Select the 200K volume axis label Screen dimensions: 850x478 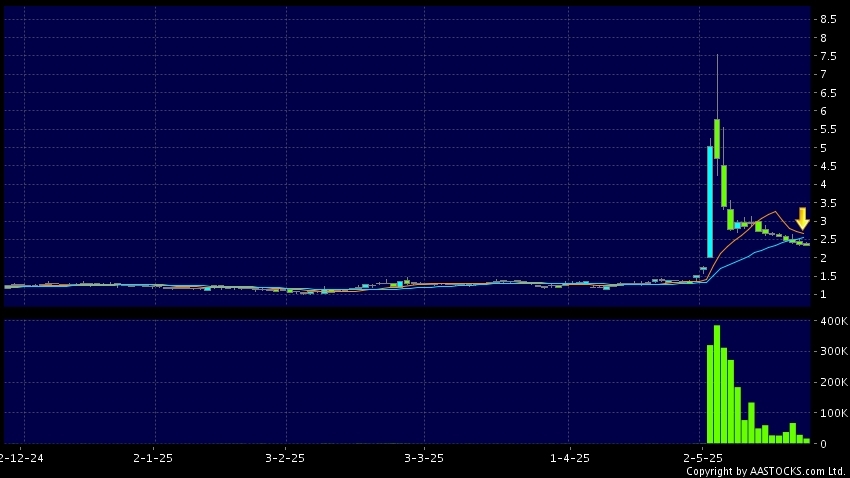click(x=834, y=382)
